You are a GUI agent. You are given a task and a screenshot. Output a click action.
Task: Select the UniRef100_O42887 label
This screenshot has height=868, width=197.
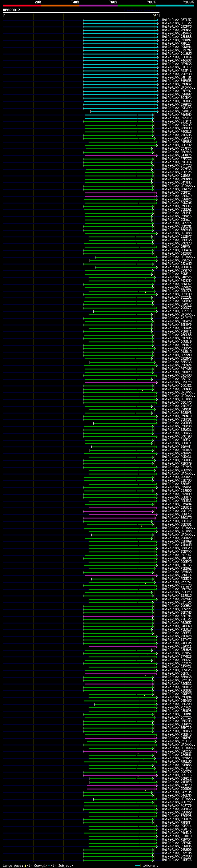click(x=177, y=253)
